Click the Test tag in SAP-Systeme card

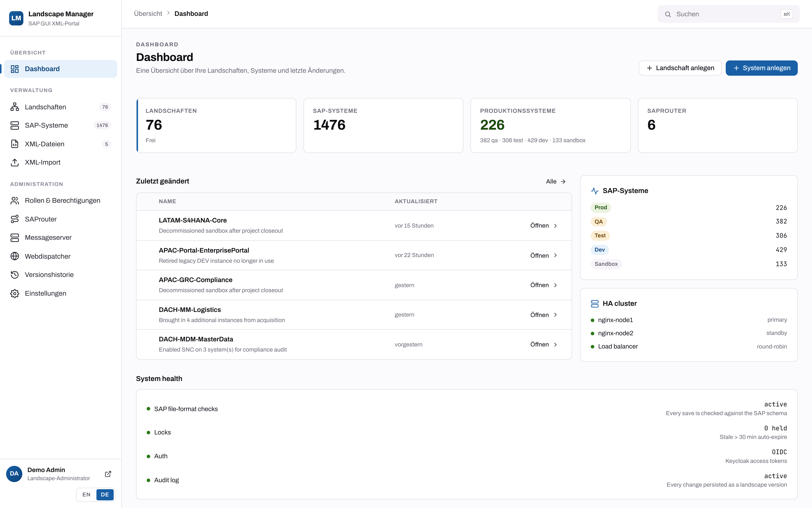pos(600,236)
